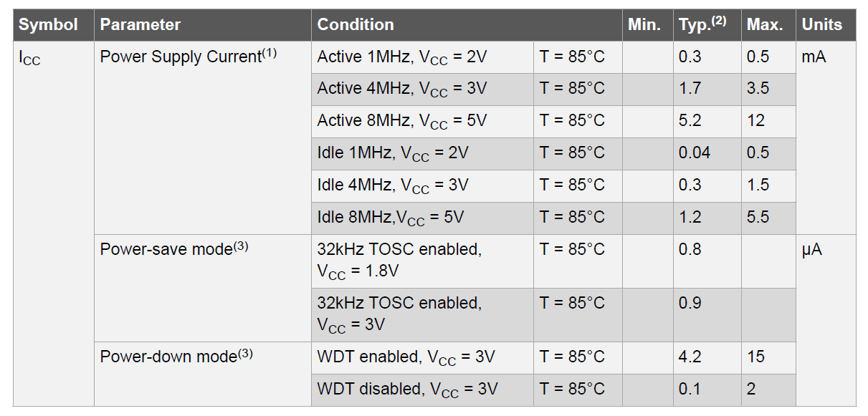Click the mA units cell
Screen dimensions: 868x416
click(x=814, y=57)
